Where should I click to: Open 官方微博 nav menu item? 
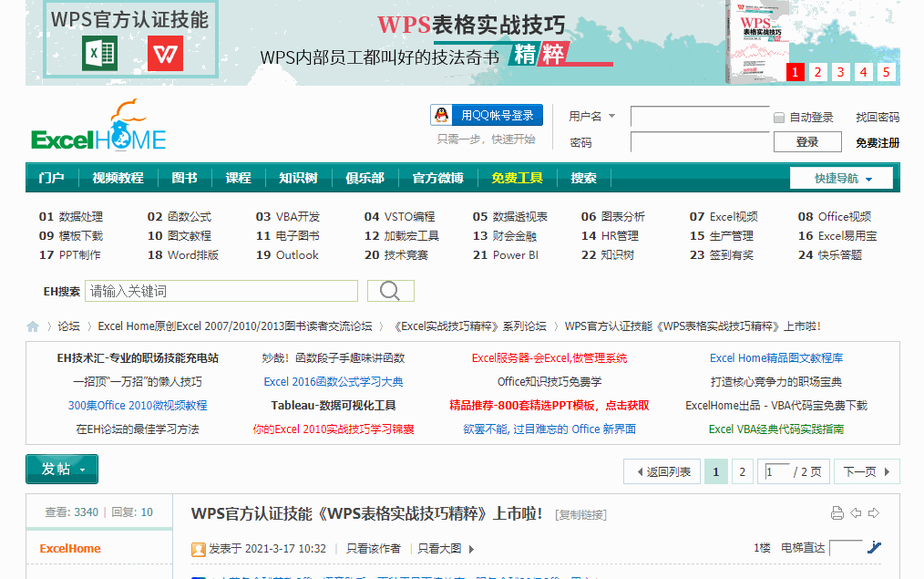(x=437, y=178)
